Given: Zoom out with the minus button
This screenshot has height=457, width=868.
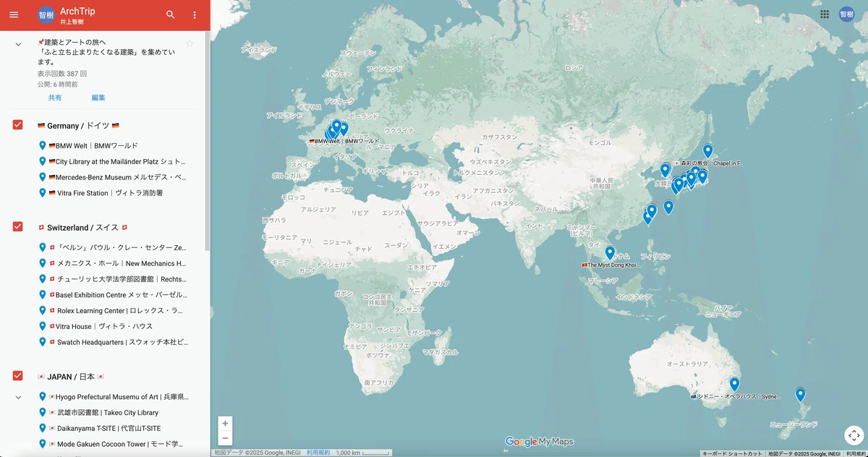Looking at the screenshot, I should 226,438.
